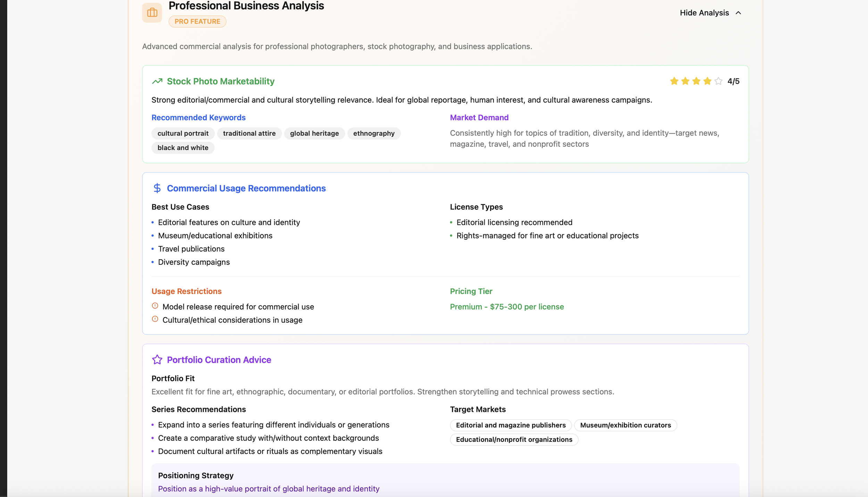The height and width of the screenshot is (497, 868).
Task: Click the 'ethnography' keyword tag
Action: pos(374,133)
